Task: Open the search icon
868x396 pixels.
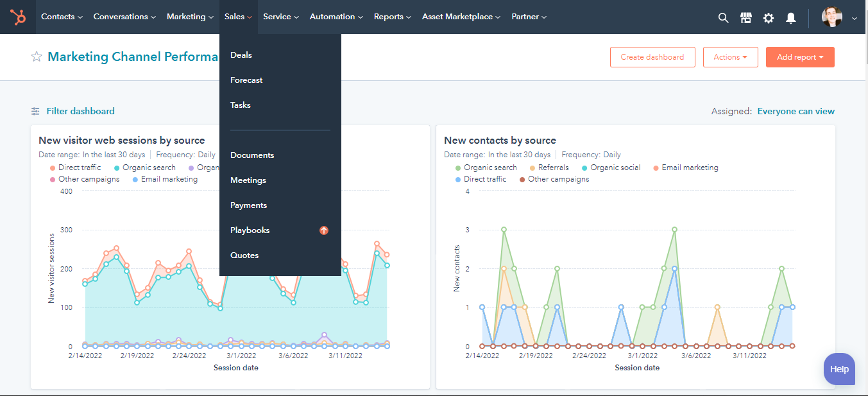Action: [723, 18]
